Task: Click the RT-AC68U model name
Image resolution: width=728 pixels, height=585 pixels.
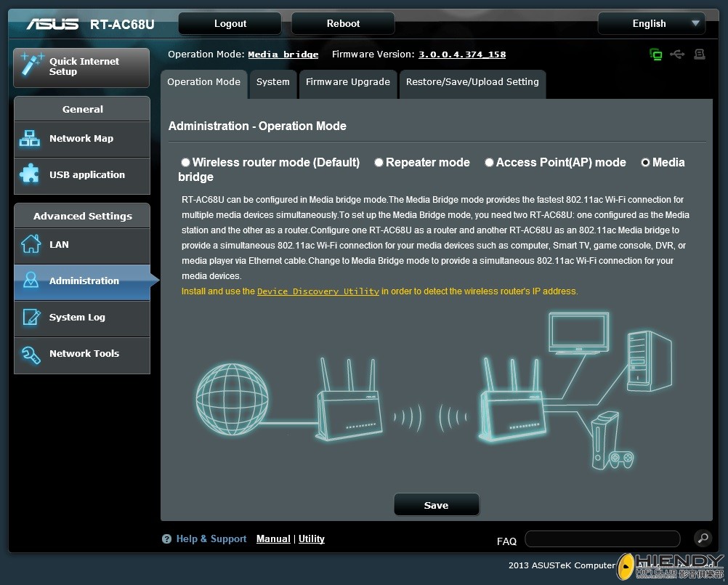Action: (122, 24)
